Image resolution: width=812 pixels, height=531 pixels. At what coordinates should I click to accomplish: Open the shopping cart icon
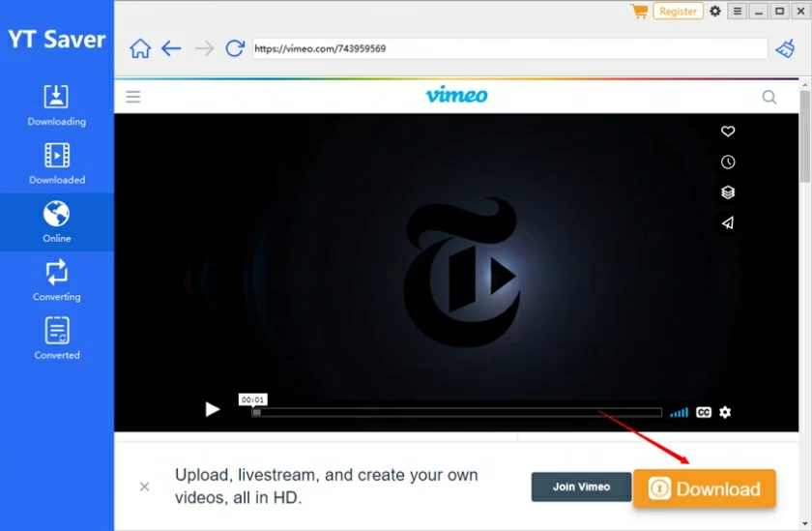click(640, 11)
